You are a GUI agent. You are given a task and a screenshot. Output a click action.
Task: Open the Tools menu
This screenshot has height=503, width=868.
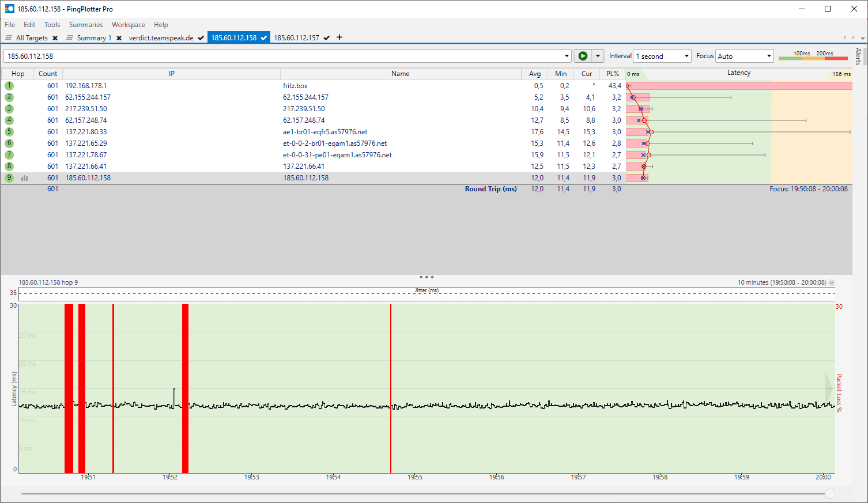[x=52, y=25]
